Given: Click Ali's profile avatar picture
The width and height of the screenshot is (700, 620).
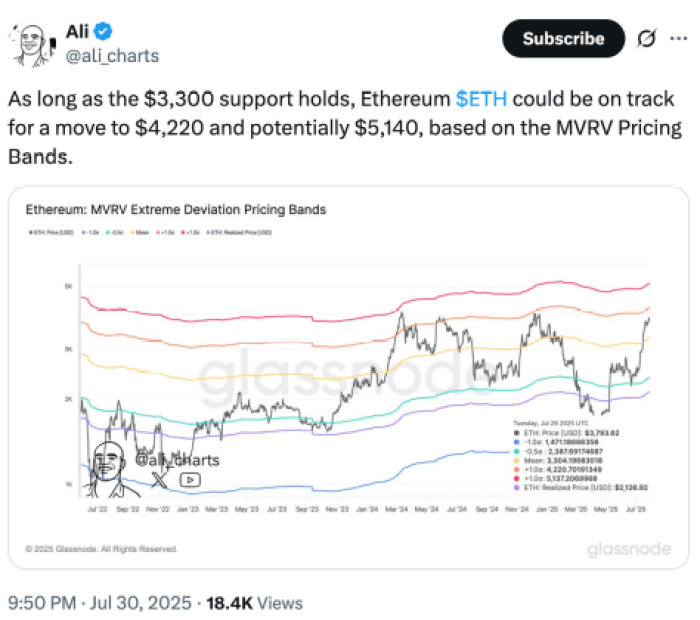Looking at the screenshot, I should pos(33,43).
